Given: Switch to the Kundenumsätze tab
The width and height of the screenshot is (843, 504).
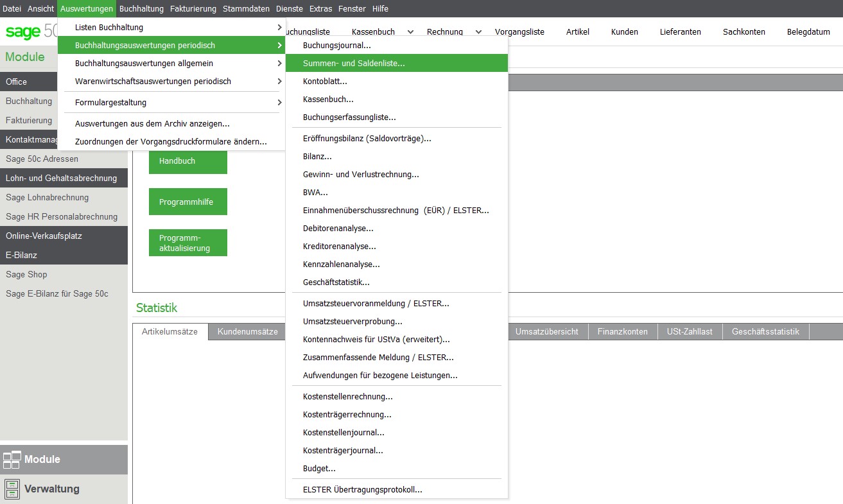Looking at the screenshot, I should (x=248, y=332).
